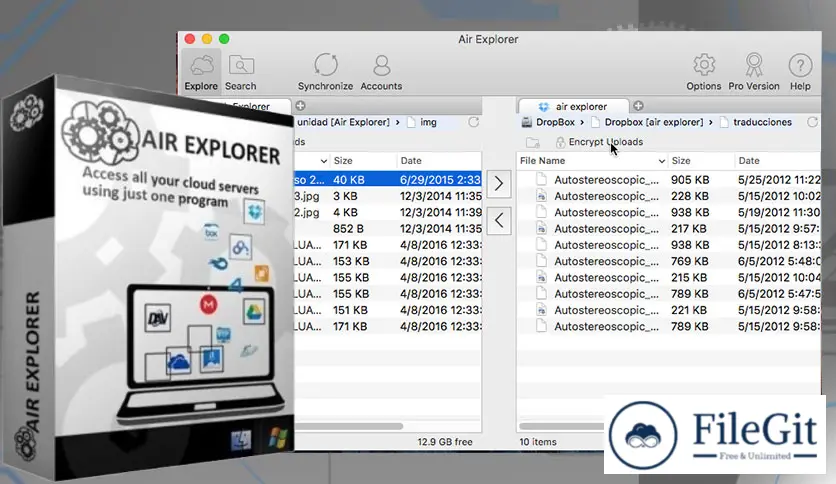Select the 215 KB Autostereoscopic file
Screen dimensions: 836x484
tap(669, 278)
